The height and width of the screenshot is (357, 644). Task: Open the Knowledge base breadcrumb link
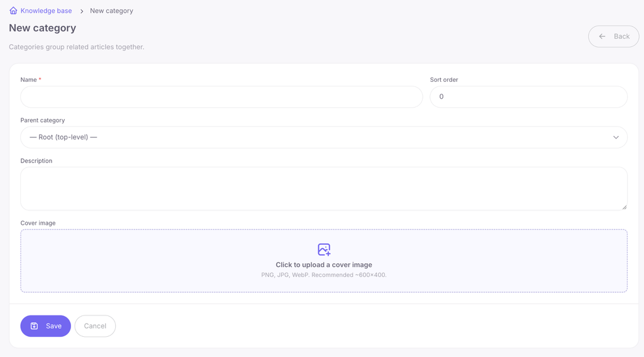pos(46,11)
